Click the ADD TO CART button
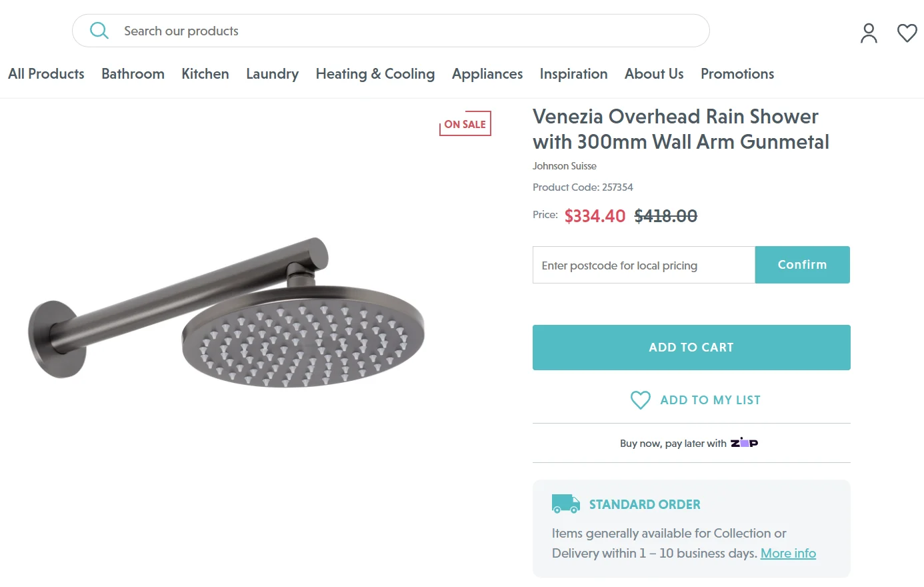This screenshot has width=924, height=587. (x=691, y=347)
